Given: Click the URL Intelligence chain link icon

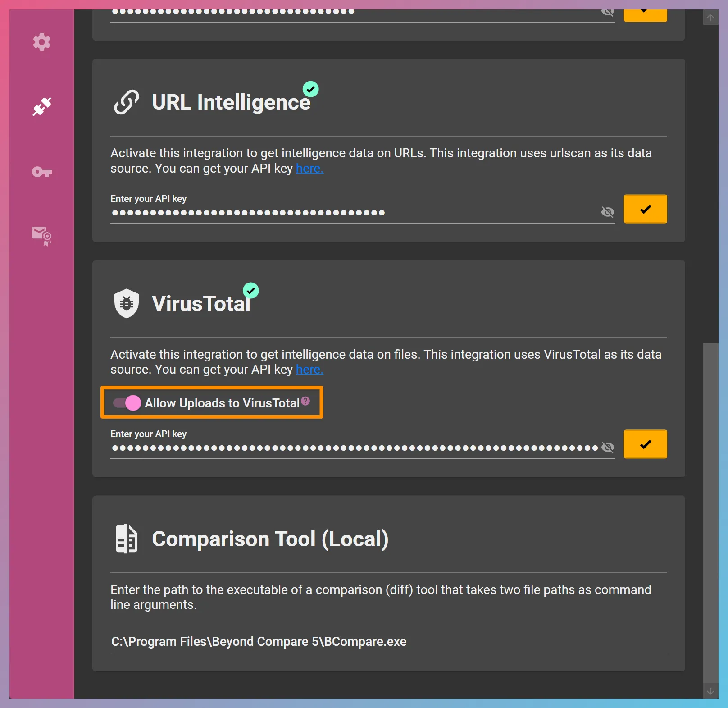Looking at the screenshot, I should (127, 102).
